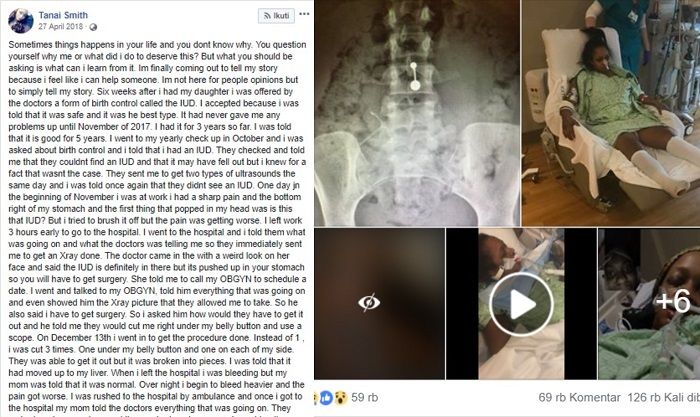Click the globe public audience icon
The height and width of the screenshot is (417, 700).
click(x=93, y=27)
